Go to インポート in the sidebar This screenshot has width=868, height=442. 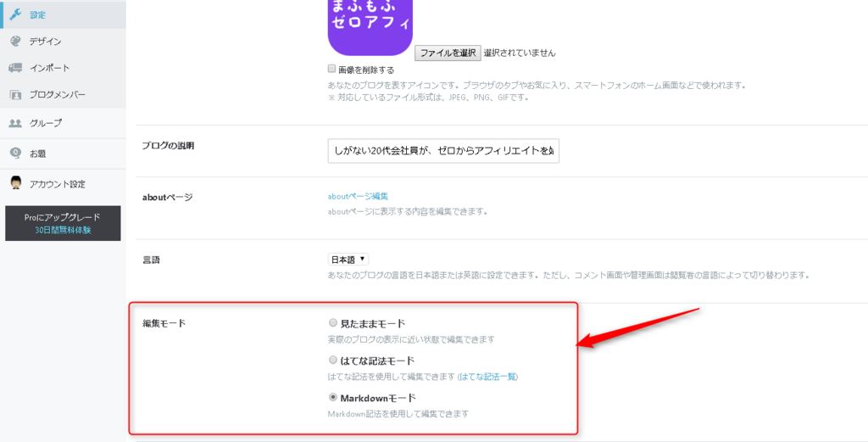pos(63,68)
